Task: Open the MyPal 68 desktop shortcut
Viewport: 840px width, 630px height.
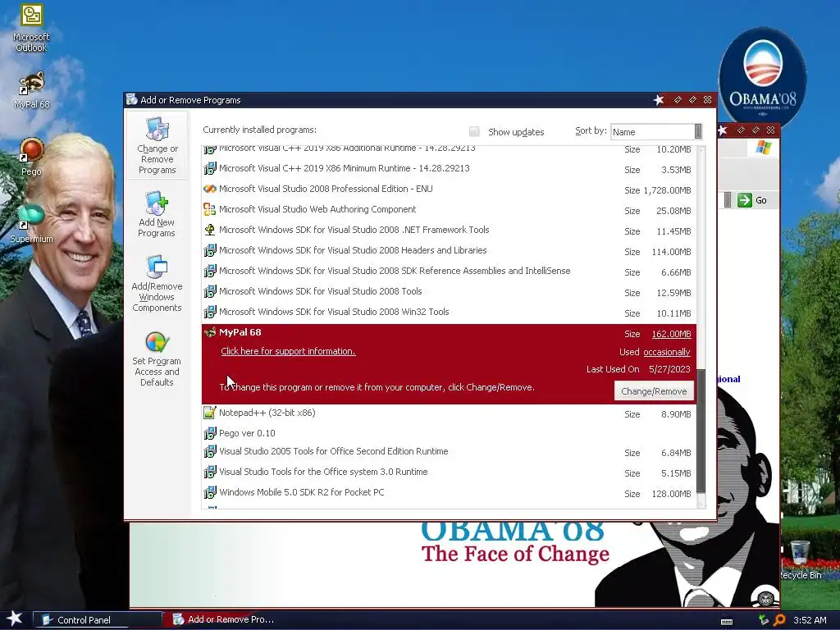Action: pyautogui.click(x=31, y=89)
